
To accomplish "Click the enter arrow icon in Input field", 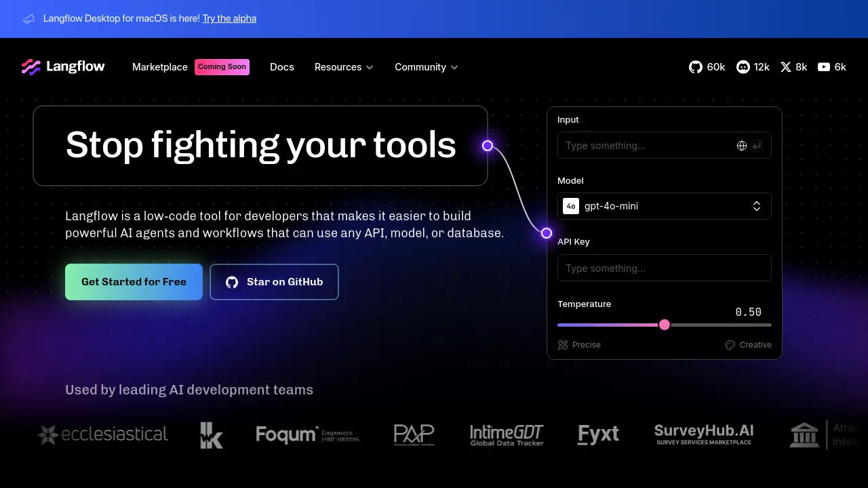I will [x=757, y=146].
